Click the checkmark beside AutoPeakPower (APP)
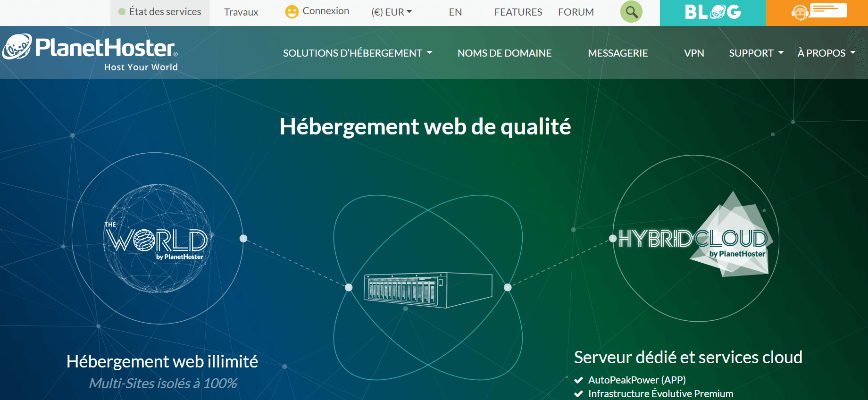Screen dimensions: 868x400 pyautogui.click(x=579, y=380)
